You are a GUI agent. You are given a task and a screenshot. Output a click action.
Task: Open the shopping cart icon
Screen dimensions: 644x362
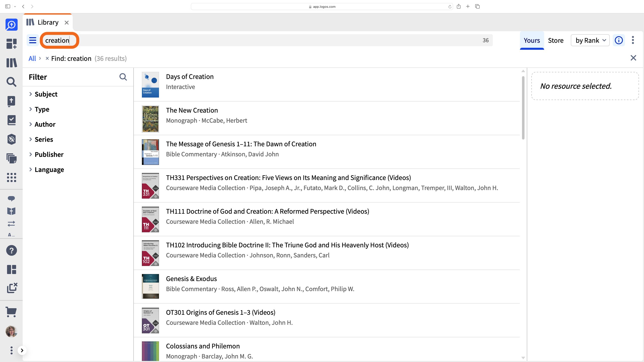(x=11, y=312)
